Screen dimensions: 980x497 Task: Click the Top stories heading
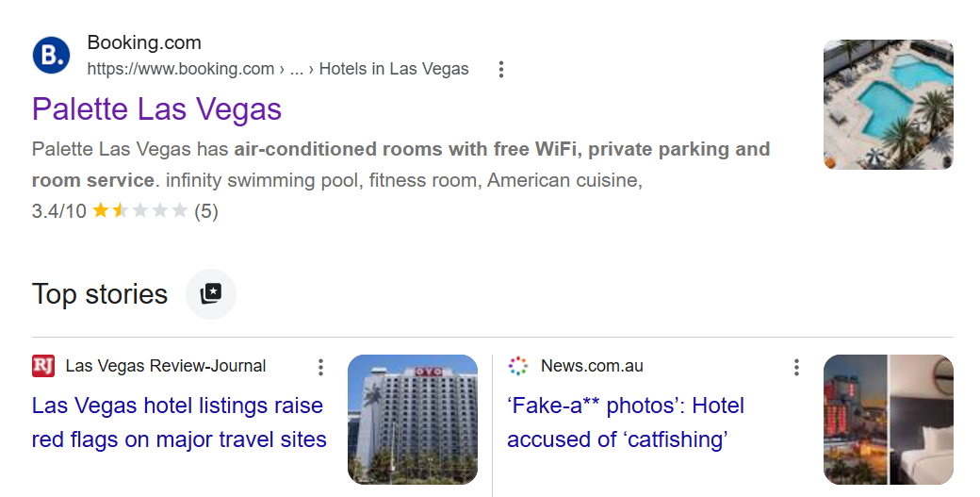(x=100, y=294)
